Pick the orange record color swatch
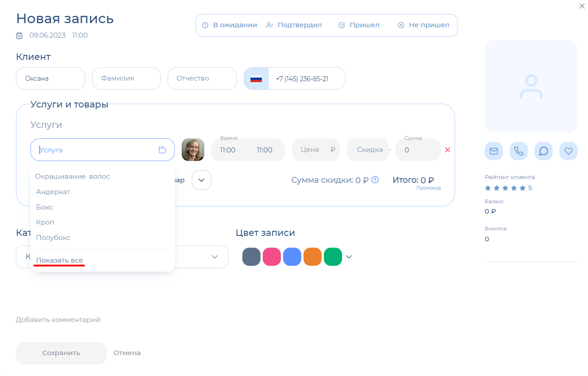The height and width of the screenshot is (376, 588). click(313, 257)
